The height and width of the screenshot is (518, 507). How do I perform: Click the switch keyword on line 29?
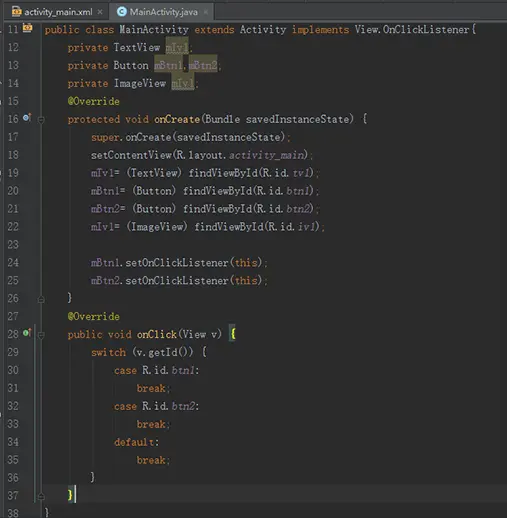pyautogui.click(x=109, y=353)
